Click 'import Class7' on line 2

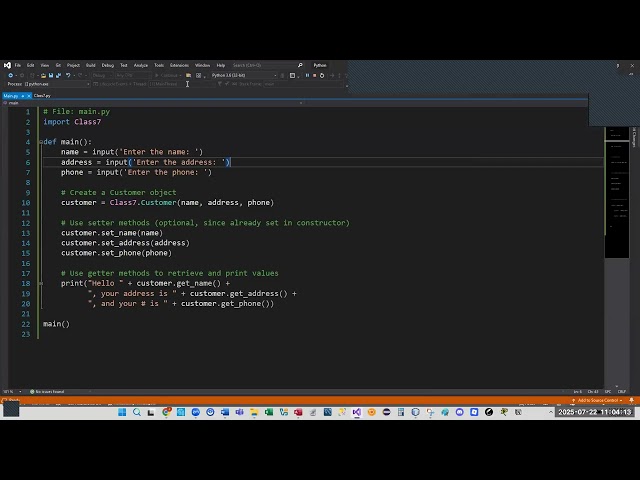point(72,122)
